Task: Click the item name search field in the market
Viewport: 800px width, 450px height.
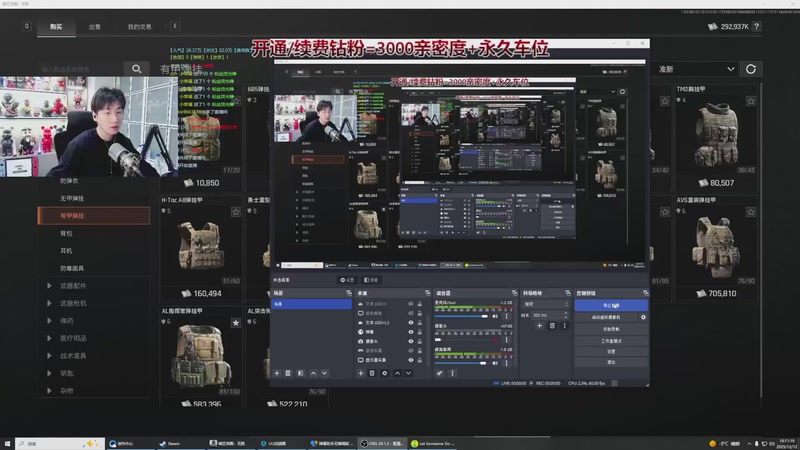Action: pyautogui.click(x=82, y=69)
